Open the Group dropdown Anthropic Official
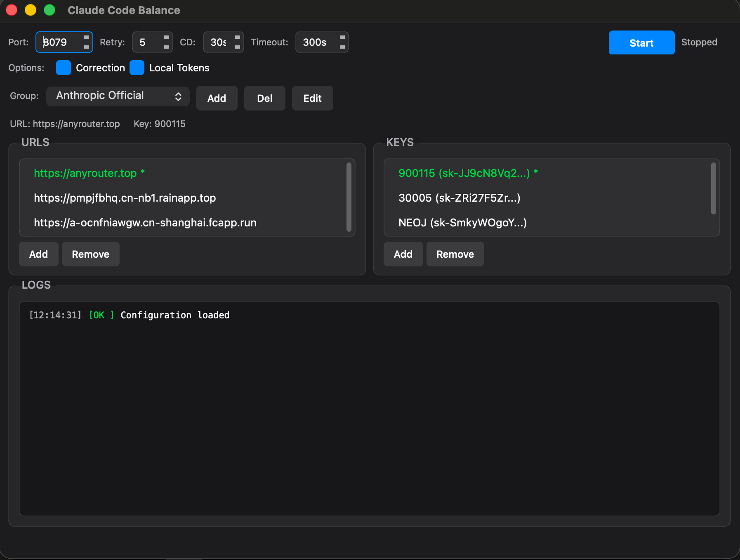 (118, 96)
